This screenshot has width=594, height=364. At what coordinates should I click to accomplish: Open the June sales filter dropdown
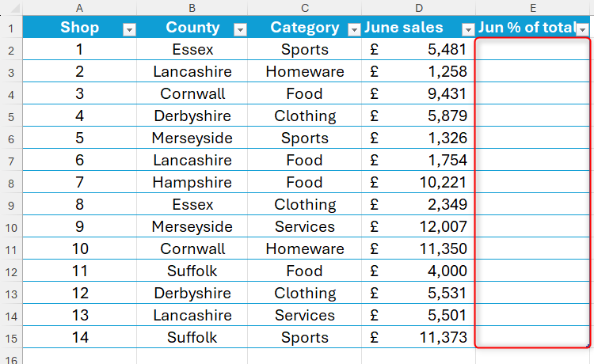pyautogui.click(x=468, y=29)
